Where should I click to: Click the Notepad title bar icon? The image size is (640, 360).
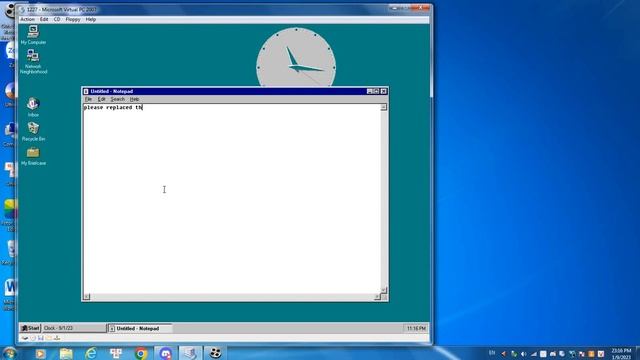pos(86,91)
